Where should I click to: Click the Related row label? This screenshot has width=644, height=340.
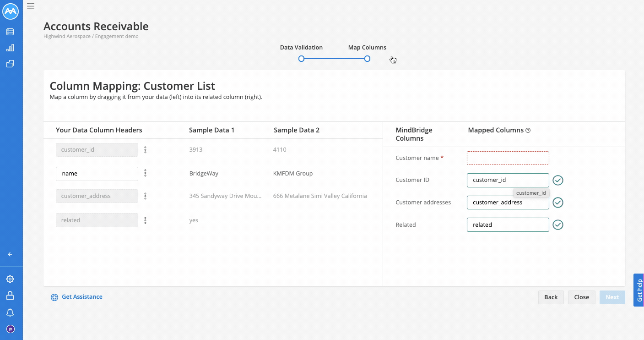[x=406, y=225]
